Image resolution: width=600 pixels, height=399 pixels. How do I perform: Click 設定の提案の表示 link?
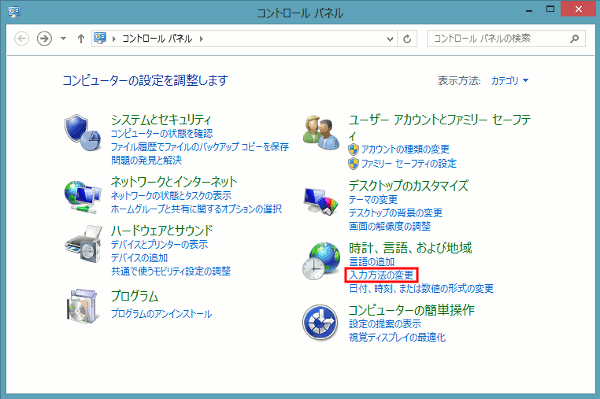385,324
